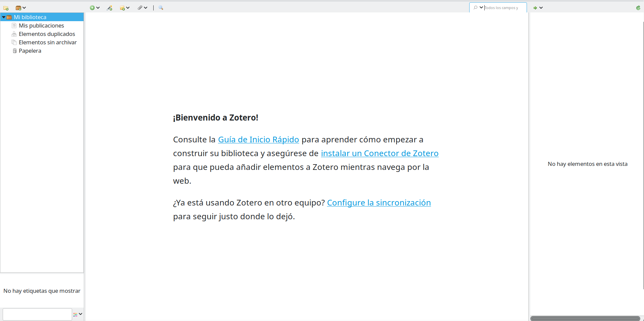The image size is (644, 321).
Task: Click the magic wand add-by-identifier icon
Action: click(109, 8)
